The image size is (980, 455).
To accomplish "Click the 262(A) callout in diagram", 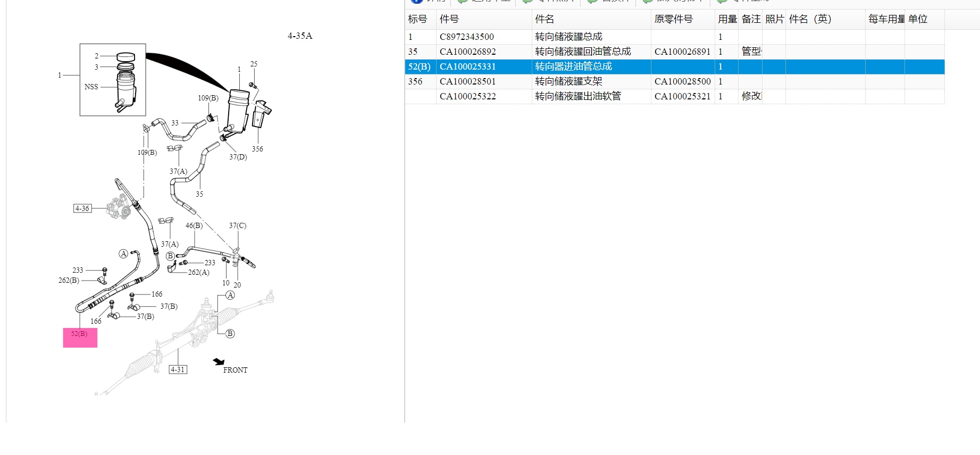I will click(x=199, y=272).
